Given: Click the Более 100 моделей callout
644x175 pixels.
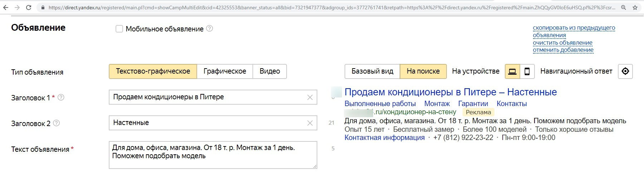Looking at the screenshot, I should tap(494, 129).
